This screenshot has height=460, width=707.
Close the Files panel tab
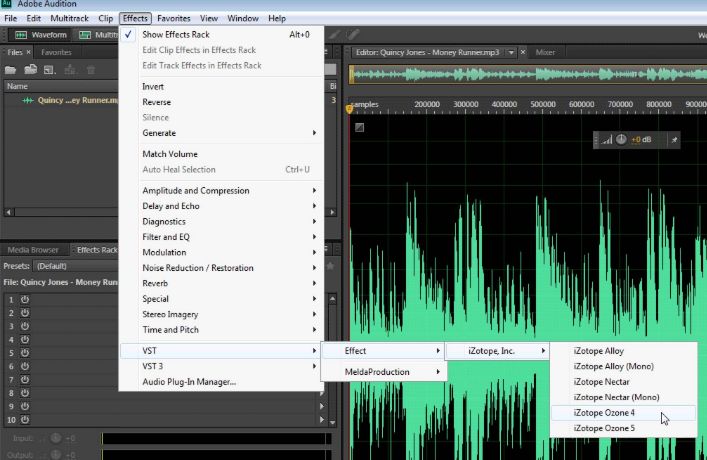click(x=28, y=52)
